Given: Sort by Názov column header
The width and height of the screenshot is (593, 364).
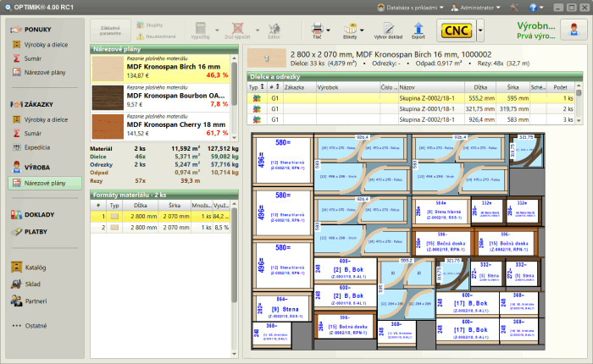Looking at the screenshot, I should click(x=430, y=87).
